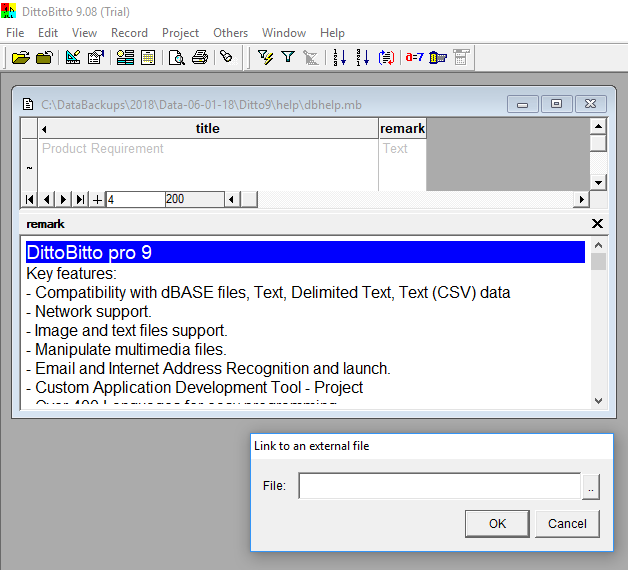This screenshot has height=570, width=628.
Task: Click OK in Link to external file dialog
Action: click(x=497, y=524)
